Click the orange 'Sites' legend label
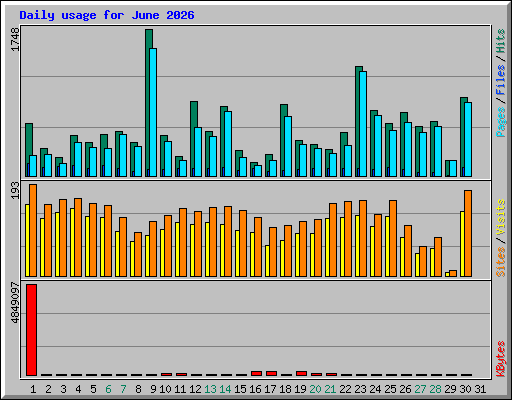 tap(500, 262)
